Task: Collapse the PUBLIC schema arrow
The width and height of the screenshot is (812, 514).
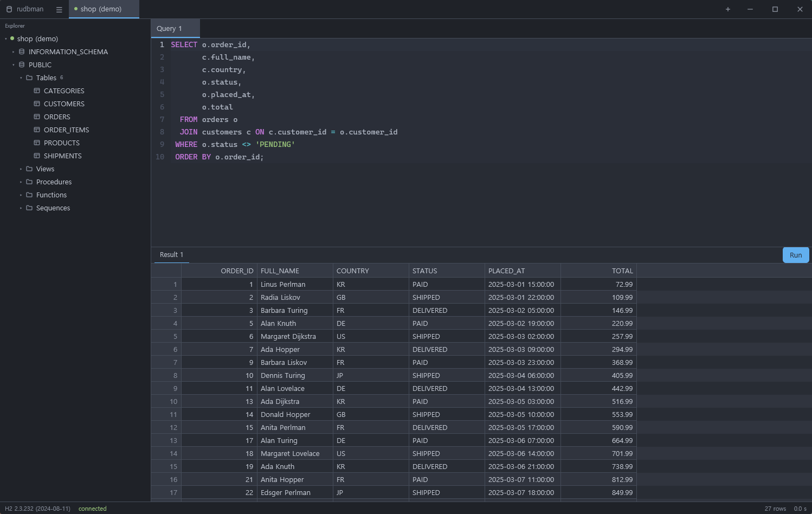Action: [x=14, y=65]
